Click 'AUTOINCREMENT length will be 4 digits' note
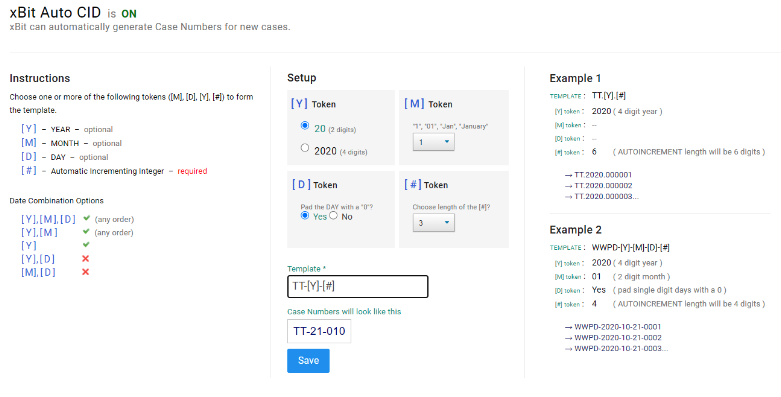The image size is (781, 397). tap(689, 304)
